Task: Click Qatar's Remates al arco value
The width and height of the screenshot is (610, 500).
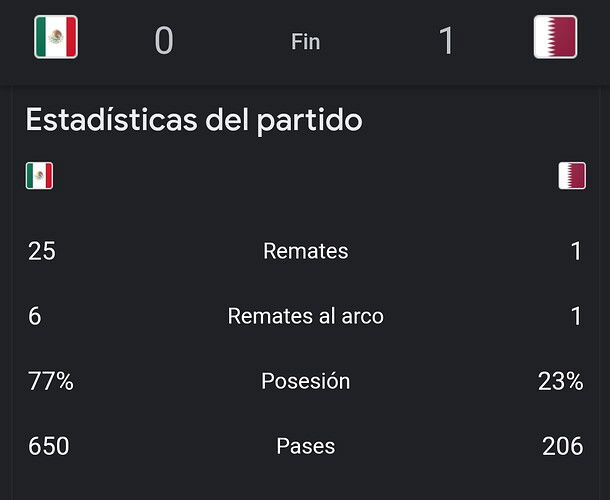Action: (x=577, y=316)
